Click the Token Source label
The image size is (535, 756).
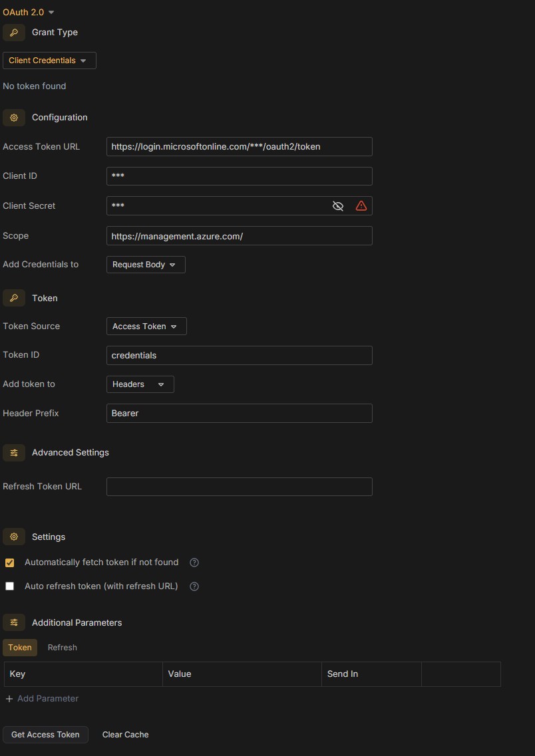click(31, 326)
